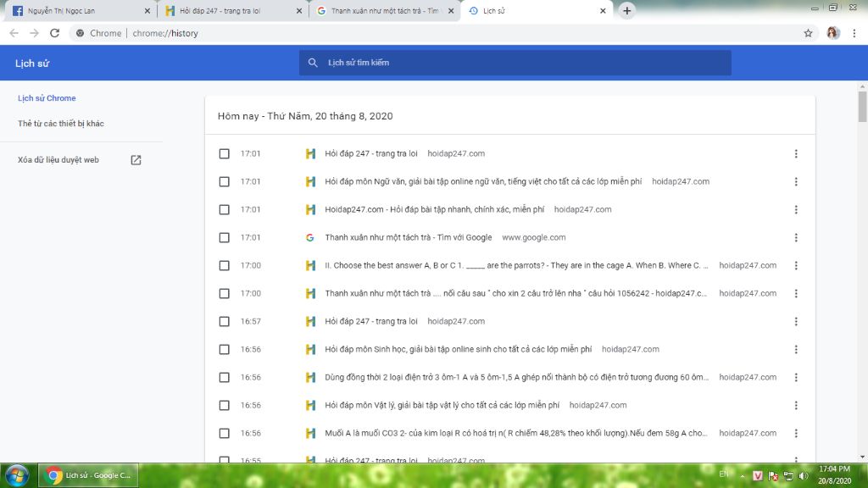
Task: Click the site info icon before Chrome in address bar
Action: pyautogui.click(x=81, y=33)
